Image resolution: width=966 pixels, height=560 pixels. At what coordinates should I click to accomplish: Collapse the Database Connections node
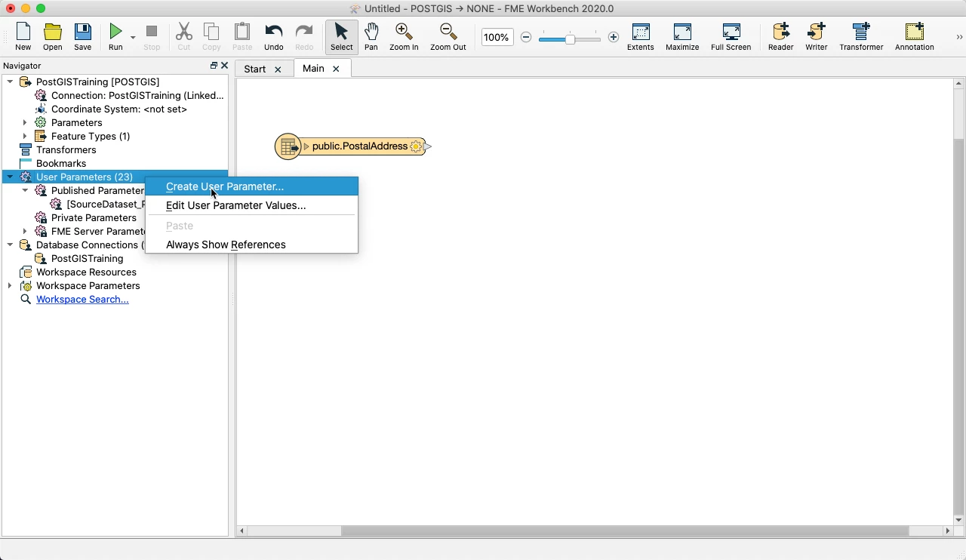[x=10, y=245]
